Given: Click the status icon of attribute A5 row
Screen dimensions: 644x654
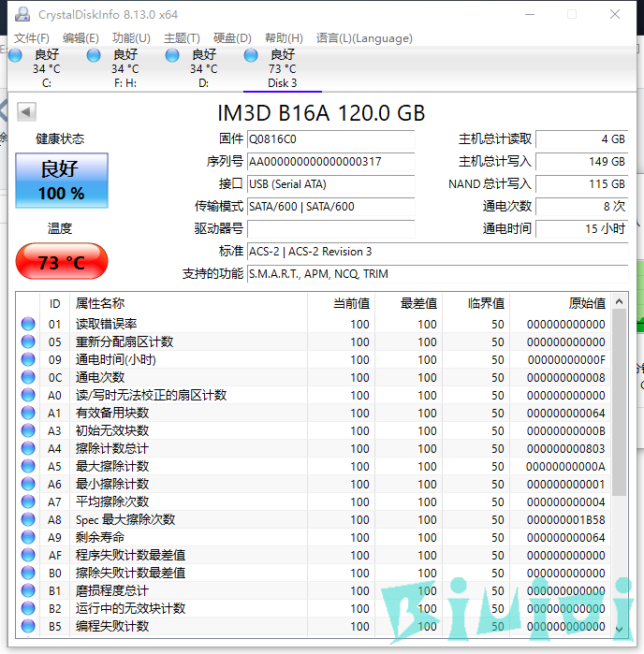Looking at the screenshot, I should click(x=28, y=466).
